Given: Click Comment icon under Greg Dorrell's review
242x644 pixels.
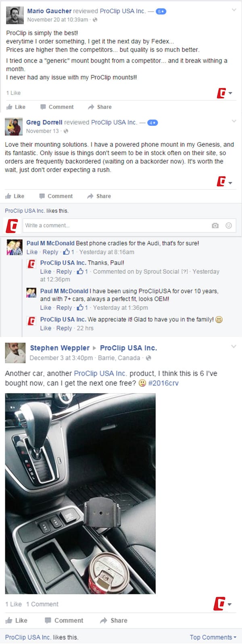Looking at the screenshot, I should (42, 196).
